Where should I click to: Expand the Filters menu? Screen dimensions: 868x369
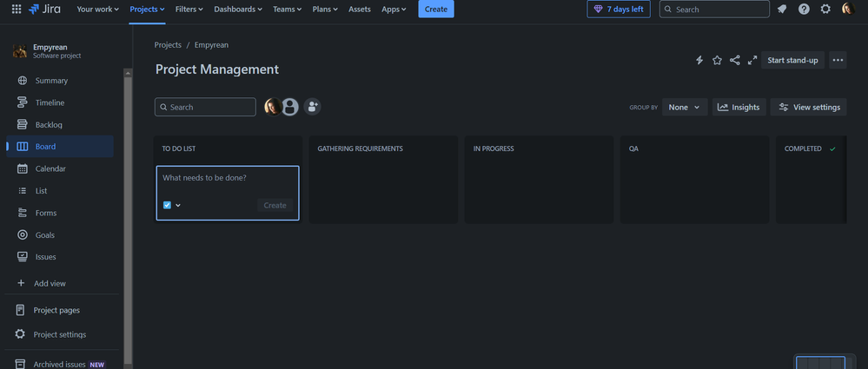189,9
